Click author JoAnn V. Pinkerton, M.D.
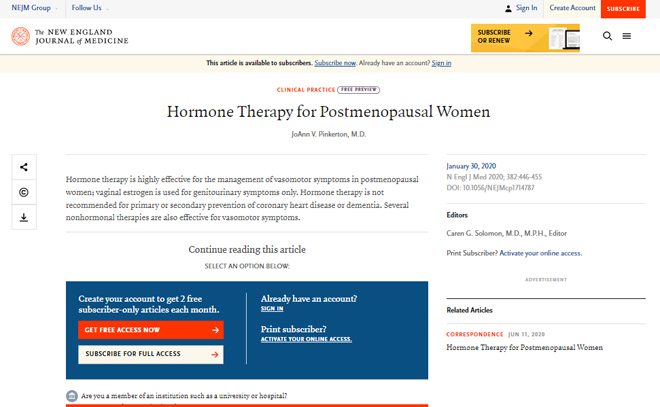 329,134
